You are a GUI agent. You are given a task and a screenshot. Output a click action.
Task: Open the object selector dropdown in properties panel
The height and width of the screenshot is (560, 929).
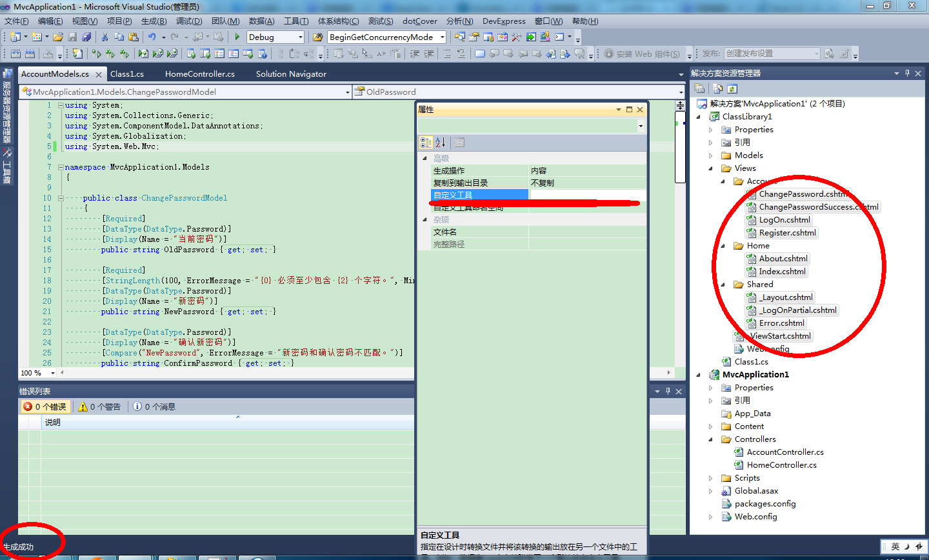(640, 126)
